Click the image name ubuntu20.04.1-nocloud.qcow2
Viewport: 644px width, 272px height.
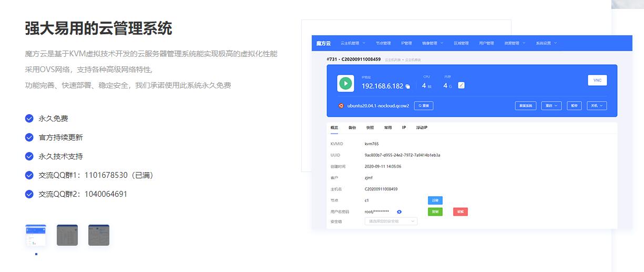pyautogui.click(x=378, y=106)
